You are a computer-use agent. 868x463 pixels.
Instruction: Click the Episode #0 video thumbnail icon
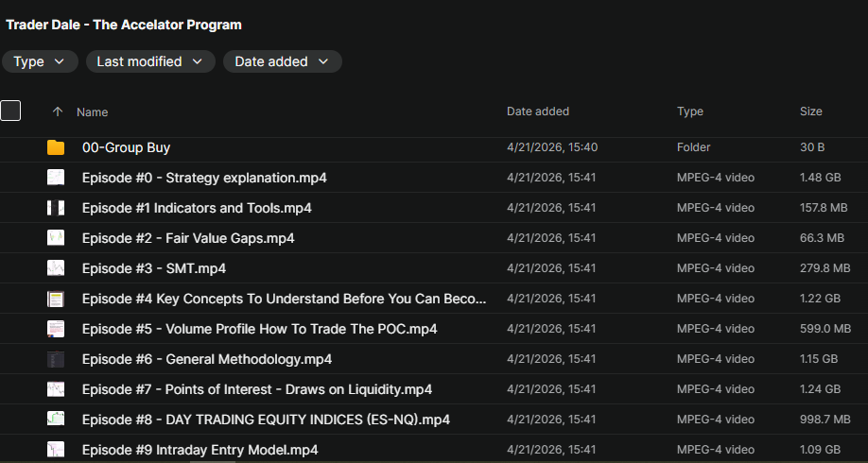pos(56,178)
